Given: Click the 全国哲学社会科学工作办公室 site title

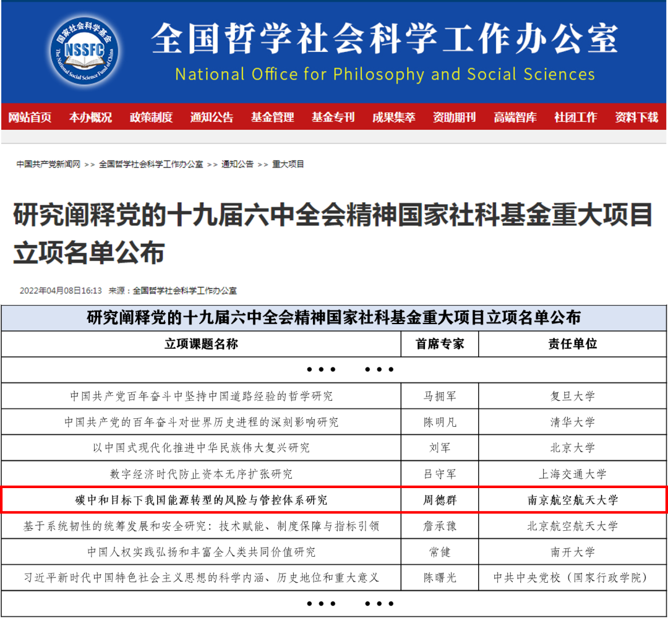Looking at the screenshot, I should [x=385, y=38].
